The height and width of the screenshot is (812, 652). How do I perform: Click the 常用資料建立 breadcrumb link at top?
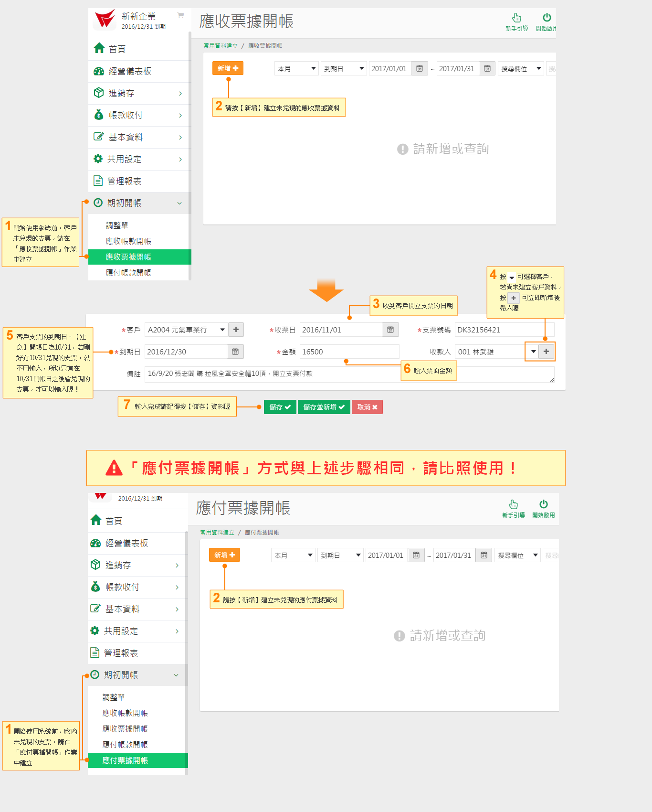pos(221,46)
